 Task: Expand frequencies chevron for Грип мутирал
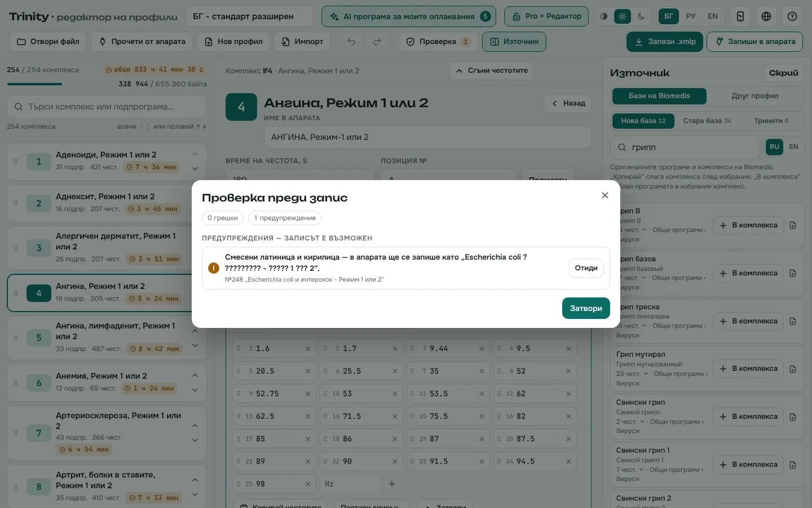(645, 374)
